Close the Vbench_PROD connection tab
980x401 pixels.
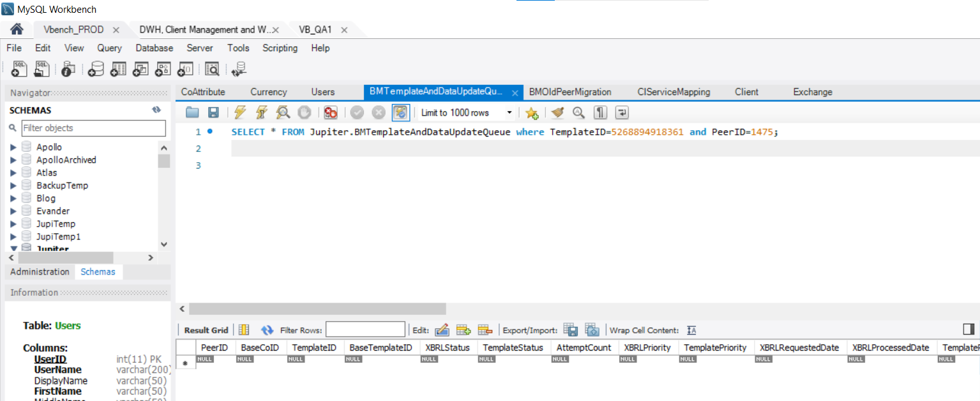[116, 30]
